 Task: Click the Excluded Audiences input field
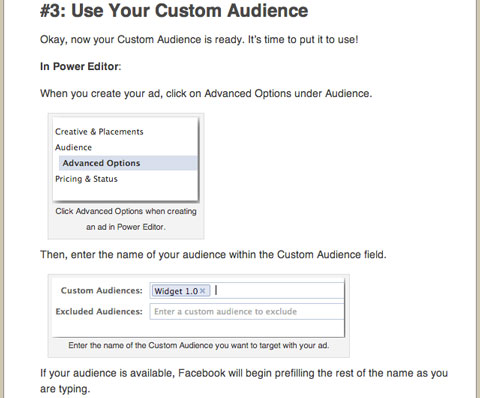tap(247, 312)
